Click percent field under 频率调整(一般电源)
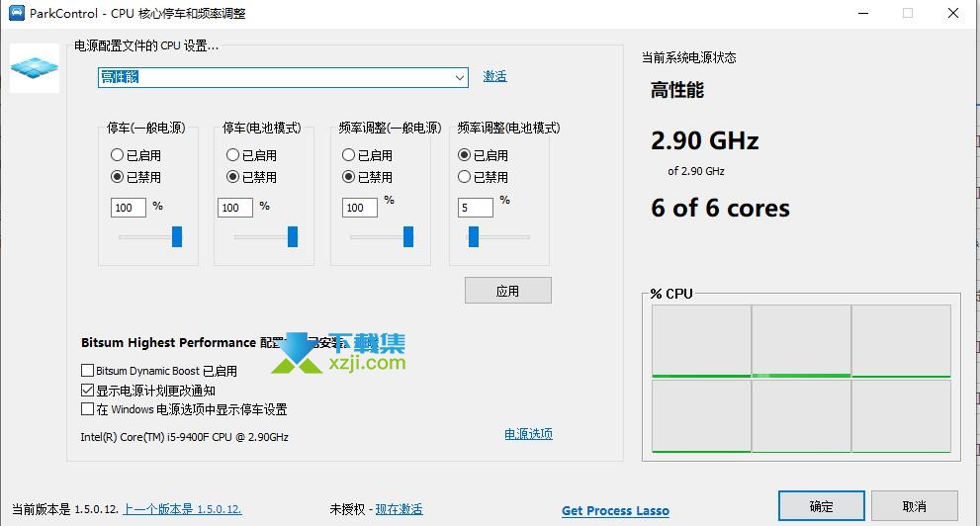This screenshot has width=980, height=526. click(359, 208)
